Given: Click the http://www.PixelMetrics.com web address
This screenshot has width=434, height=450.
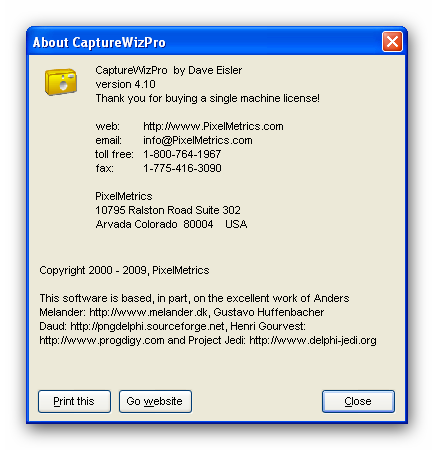Looking at the screenshot, I should pos(213,126).
